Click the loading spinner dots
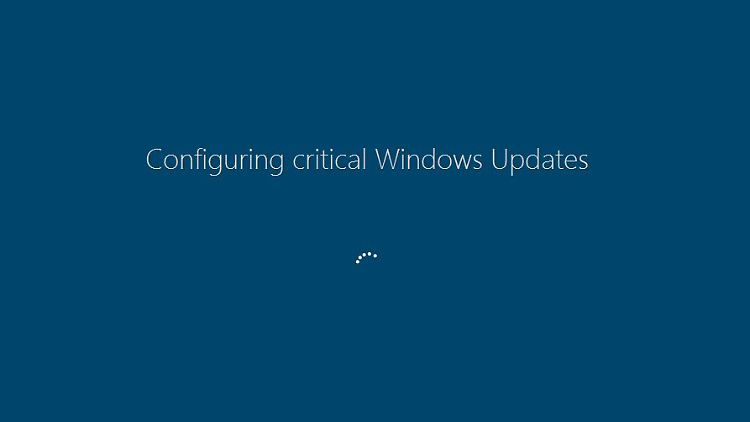 pyautogui.click(x=366, y=258)
